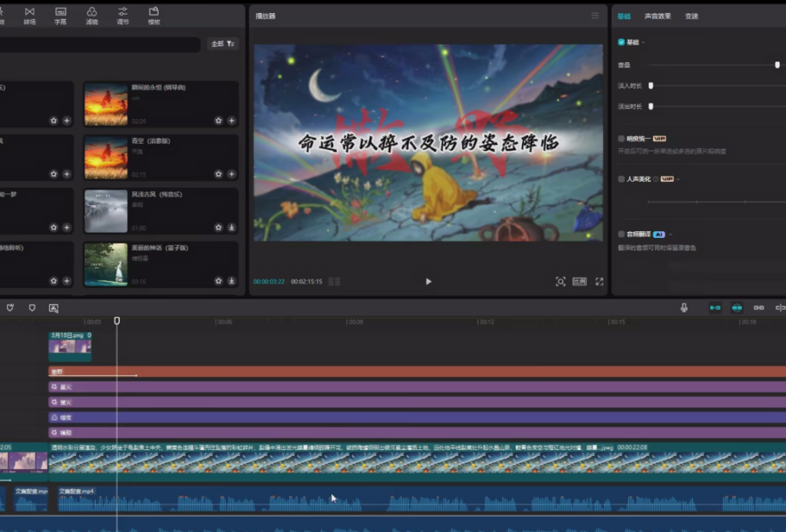Open the 转场 transitions panel

click(29, 15)
